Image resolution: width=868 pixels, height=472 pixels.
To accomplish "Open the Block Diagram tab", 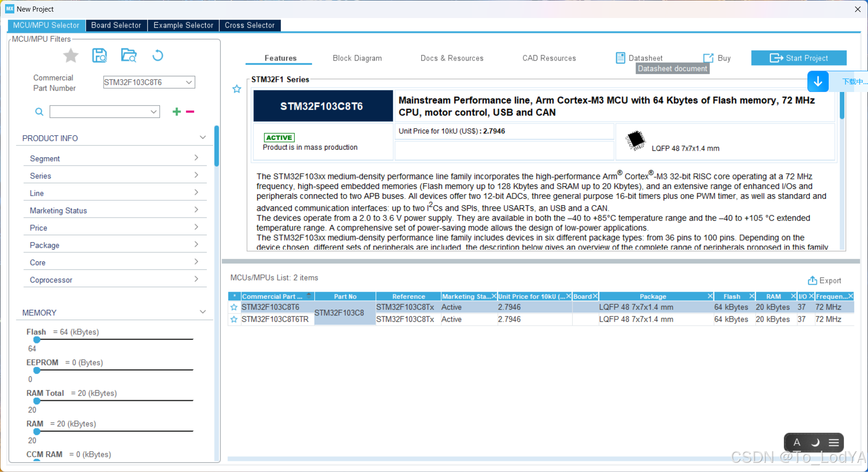I will [x=357, y=58].
